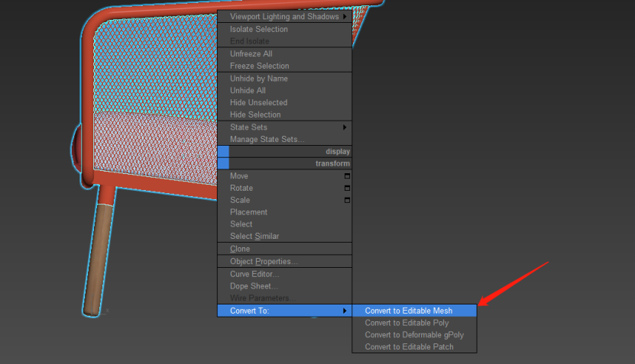Click the State Sets submenu arrow

345,127
